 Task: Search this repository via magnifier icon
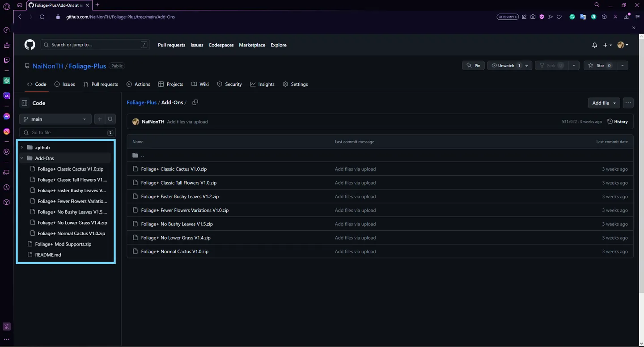click(110, 119)
